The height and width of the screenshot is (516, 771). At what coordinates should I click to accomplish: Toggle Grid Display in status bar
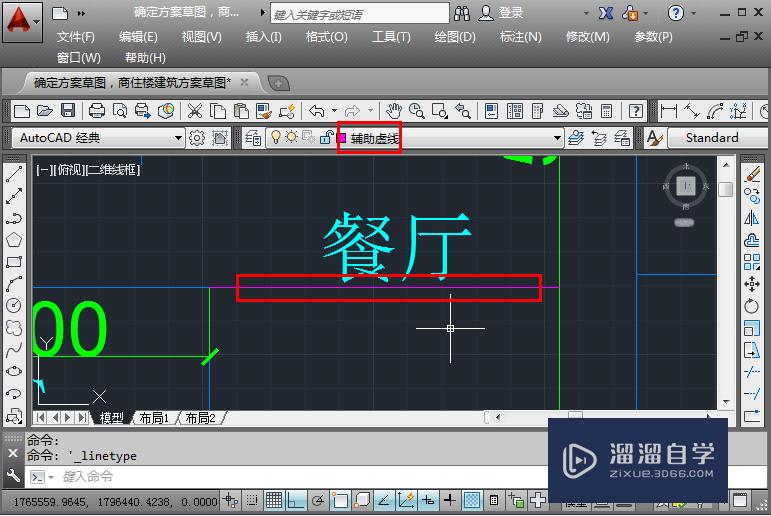(x=274, y=500)
